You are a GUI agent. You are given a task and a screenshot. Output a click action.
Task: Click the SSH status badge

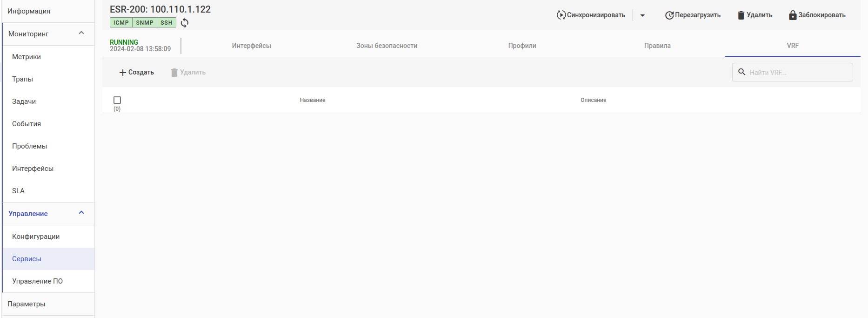point(167,22)
